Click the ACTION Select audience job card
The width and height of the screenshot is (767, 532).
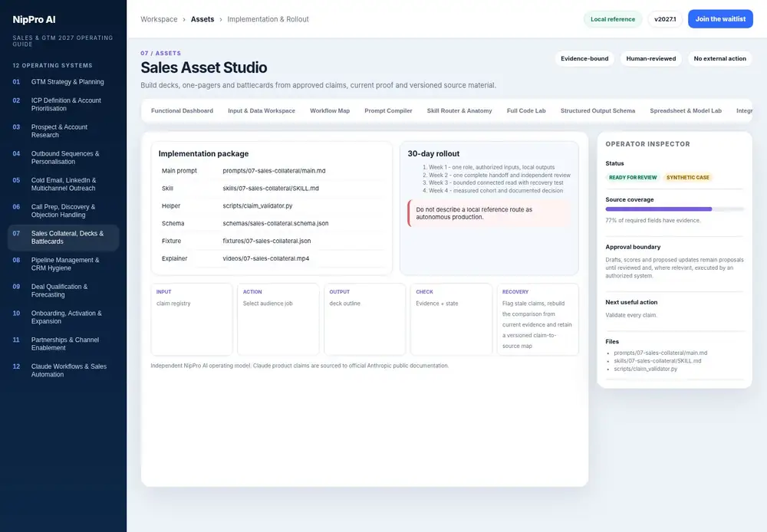click(x=278, y=320)
